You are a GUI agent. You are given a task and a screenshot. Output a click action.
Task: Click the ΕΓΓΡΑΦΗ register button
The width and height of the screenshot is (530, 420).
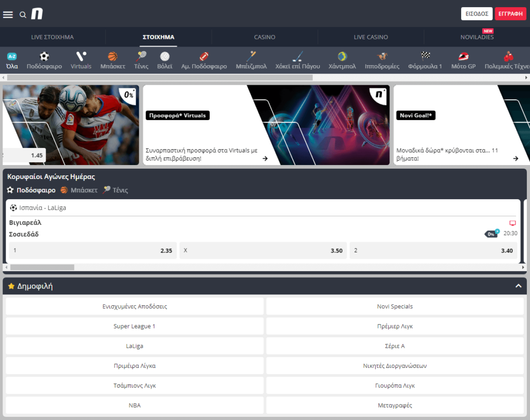point(510,14)
